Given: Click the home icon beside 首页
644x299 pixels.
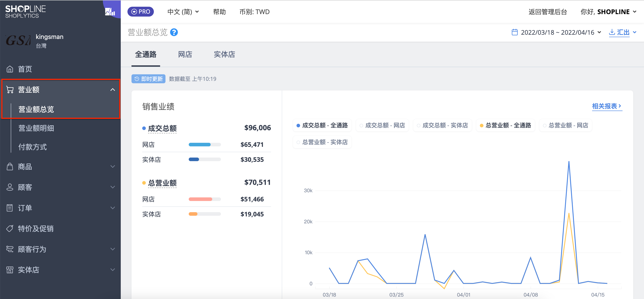Looking at the screenshot, I should click(10, 69).
